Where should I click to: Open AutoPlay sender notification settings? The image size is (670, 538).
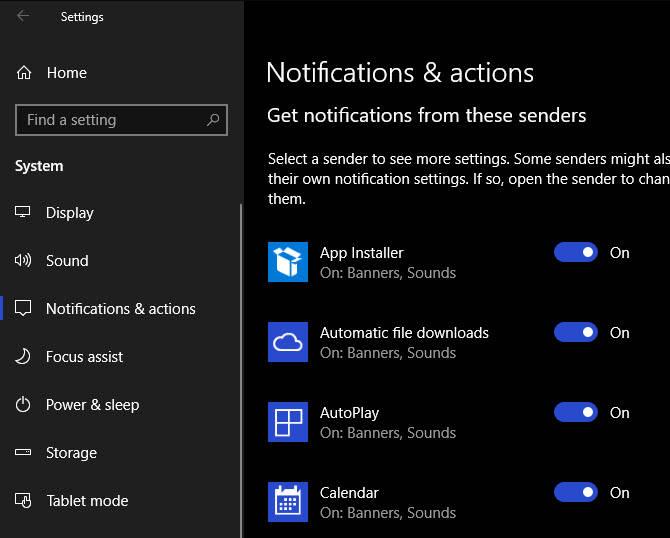point(406,422)
